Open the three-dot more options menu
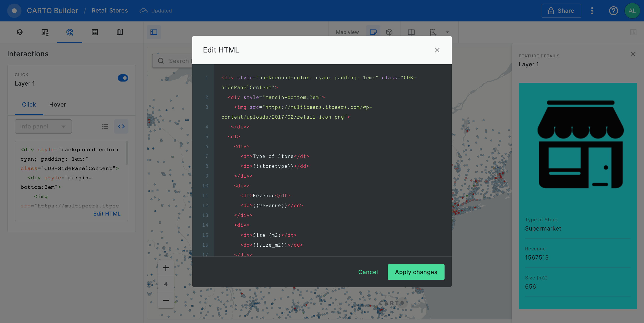Viewport: 644px width, 323px height. 592,11
